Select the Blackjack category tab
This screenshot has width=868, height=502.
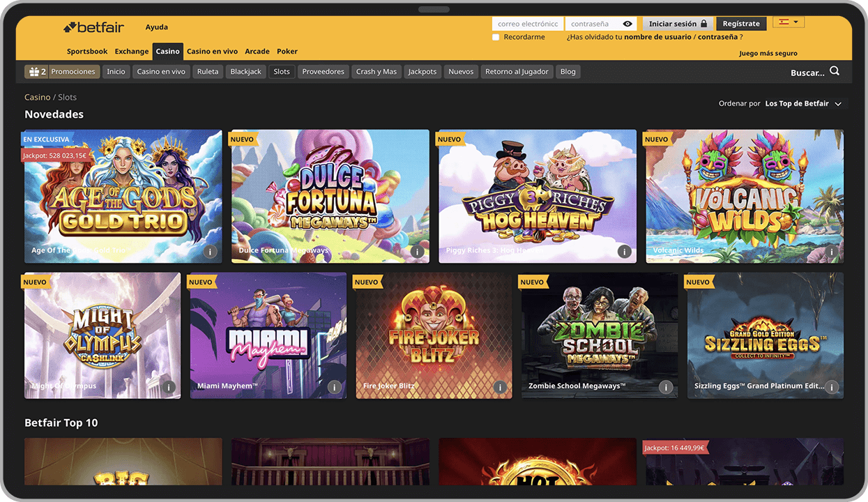tap(245, 70)
